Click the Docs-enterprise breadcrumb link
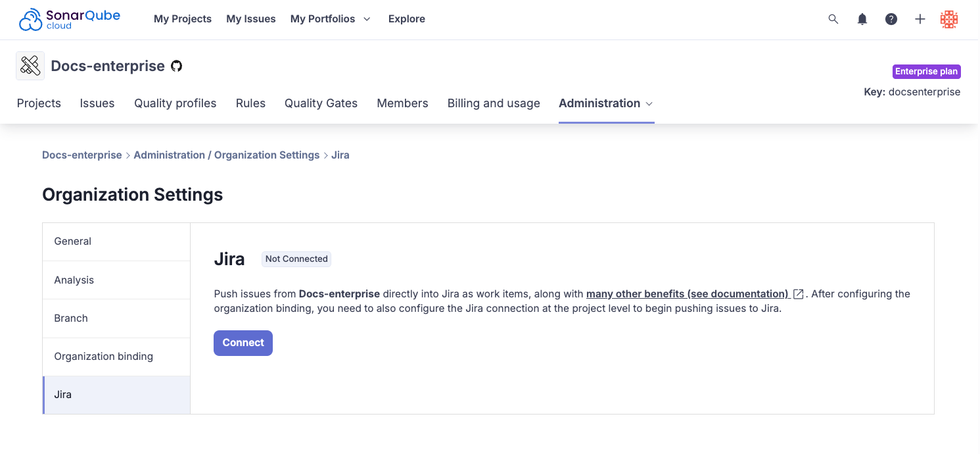This screenshot has height=454, width=980. (x=82, y=155)
